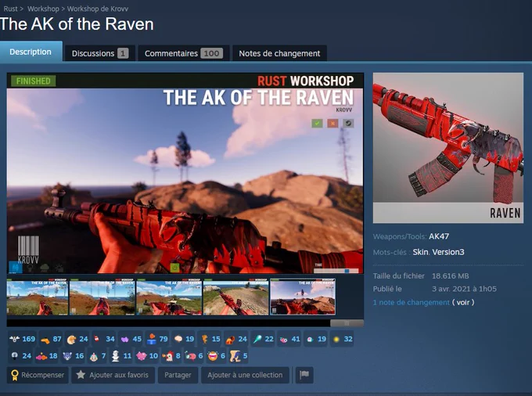Click the grey bulb award with count 24
The width and height of the screenshot is (532, 396).
[20, 355]
